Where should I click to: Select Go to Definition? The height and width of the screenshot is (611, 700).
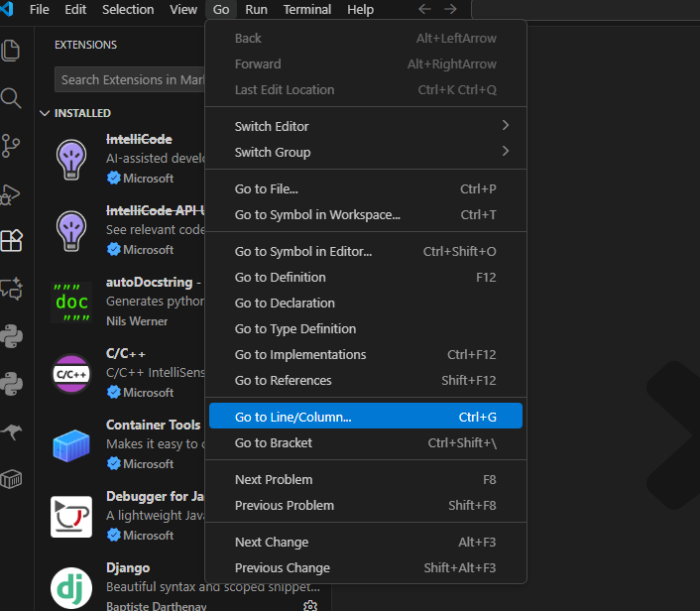tap(366, 278)
